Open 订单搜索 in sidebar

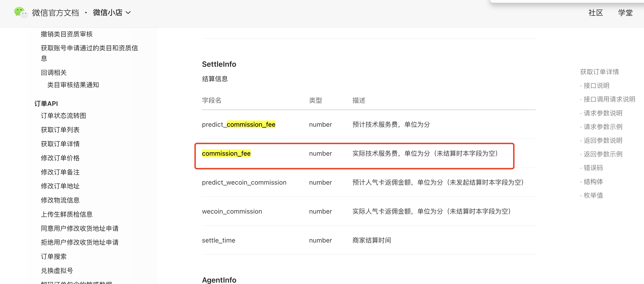tap(54, 256)
